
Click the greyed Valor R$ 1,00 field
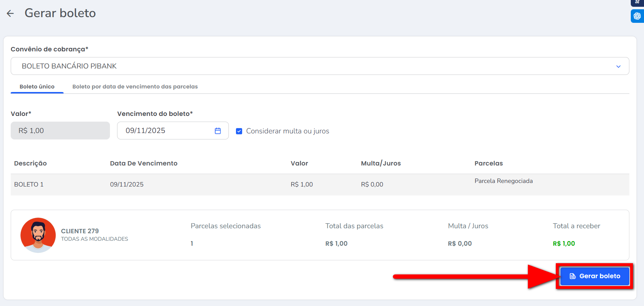[60, 131]
